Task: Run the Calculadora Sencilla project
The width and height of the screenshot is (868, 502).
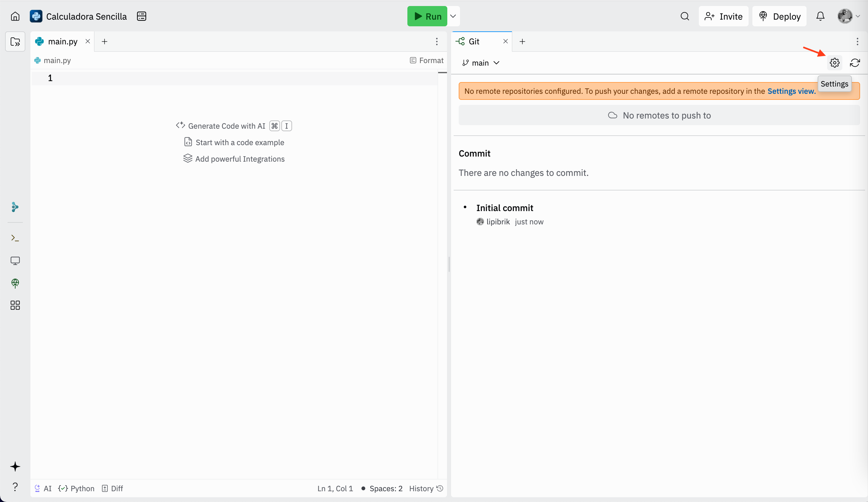Action: [x=427, y=16]
